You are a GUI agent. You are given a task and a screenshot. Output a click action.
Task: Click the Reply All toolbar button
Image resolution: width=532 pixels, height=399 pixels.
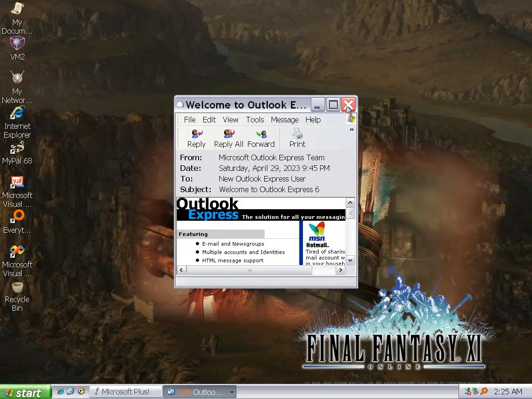(x=229, y=139)
